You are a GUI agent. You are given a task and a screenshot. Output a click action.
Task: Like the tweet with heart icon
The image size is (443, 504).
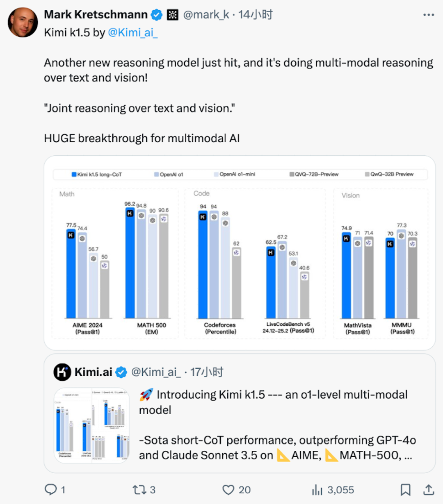pos(228,489)
